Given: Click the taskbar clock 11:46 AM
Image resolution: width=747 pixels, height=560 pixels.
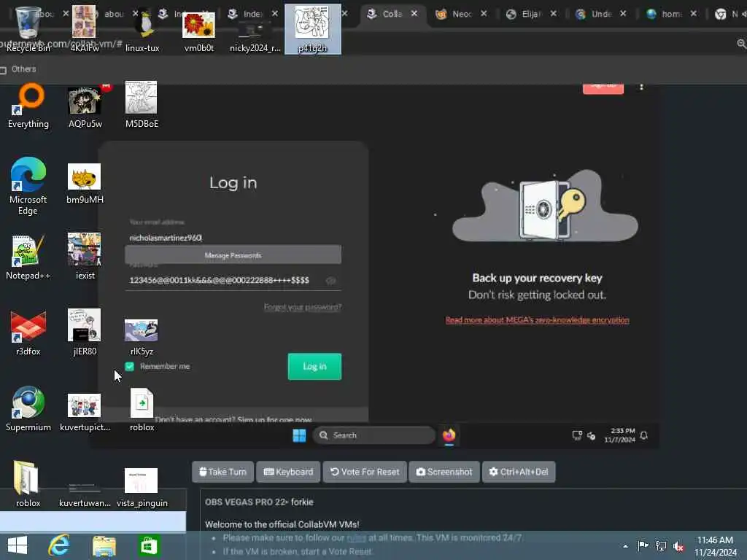Looking at the screenshot, I should 716,546.
